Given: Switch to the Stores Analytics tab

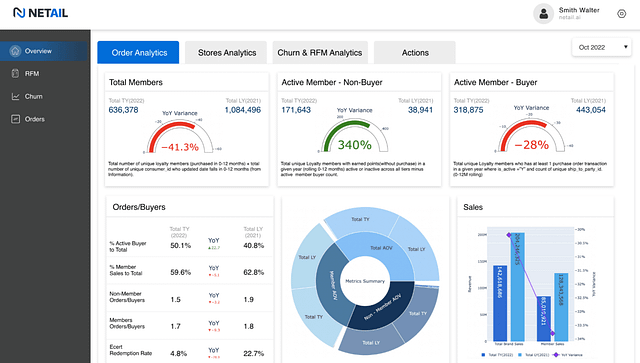Looking at the screenshot, I should (226, 52).
